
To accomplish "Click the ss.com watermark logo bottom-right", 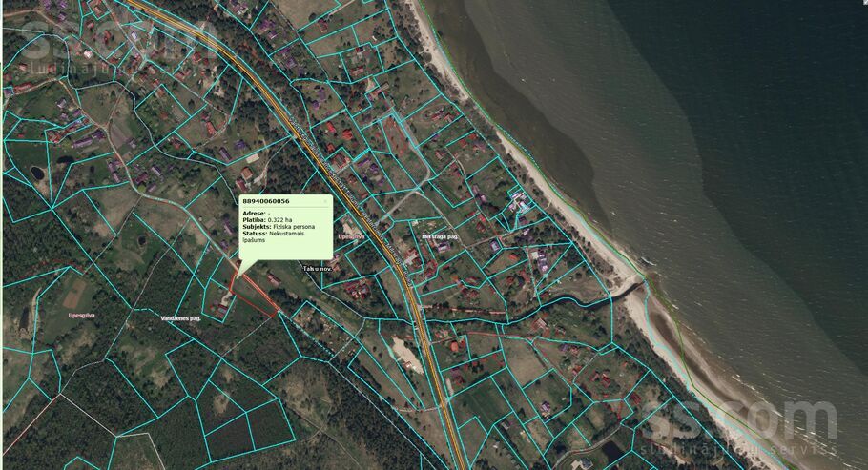I will [739, 421].
